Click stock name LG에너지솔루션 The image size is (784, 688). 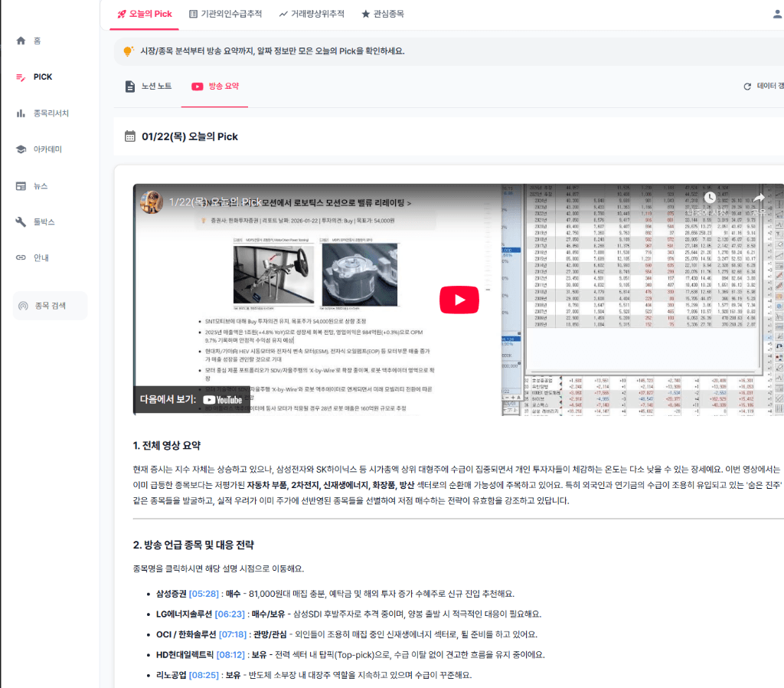pyautogui.click(x=184, y=614)
